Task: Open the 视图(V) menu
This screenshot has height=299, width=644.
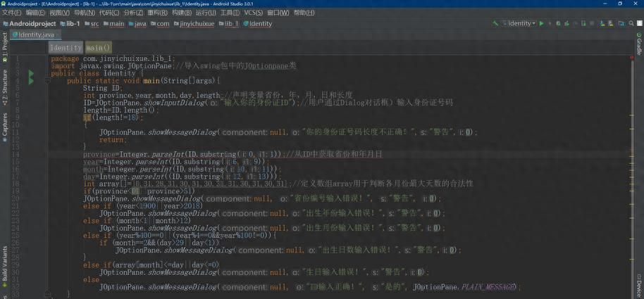Action: [x=60, y=13]
